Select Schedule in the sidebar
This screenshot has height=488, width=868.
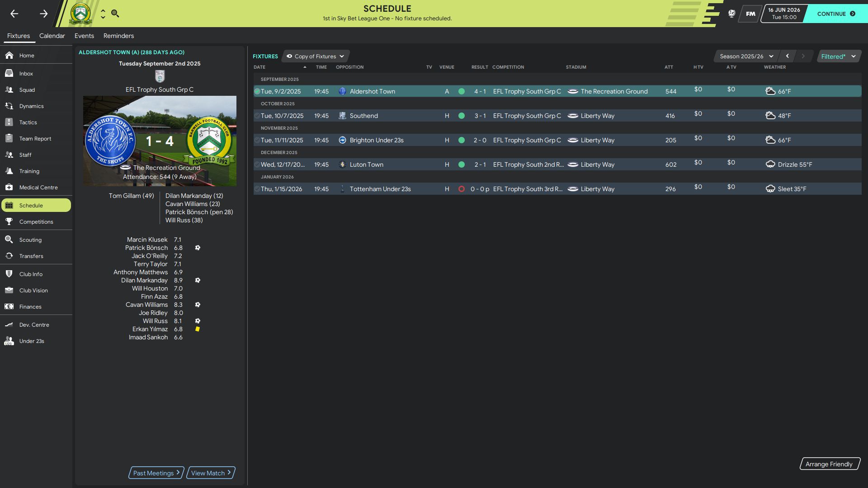(x=36, y=205)
